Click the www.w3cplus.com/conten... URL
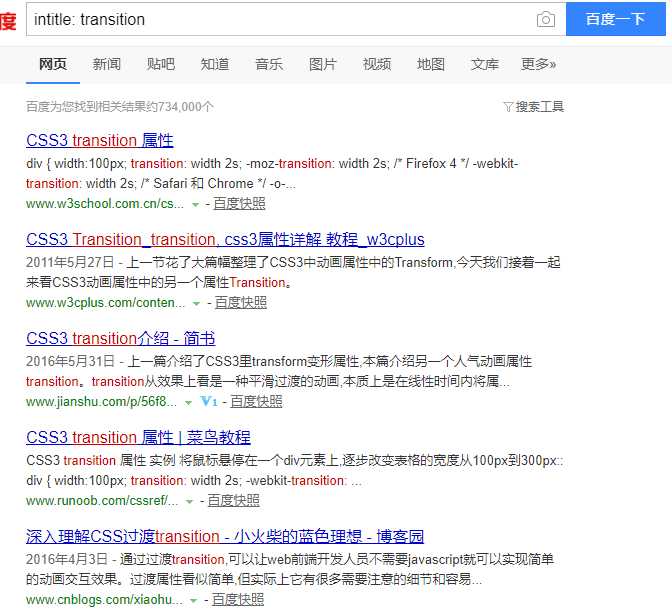672x614 pixels. pos(106,303)
